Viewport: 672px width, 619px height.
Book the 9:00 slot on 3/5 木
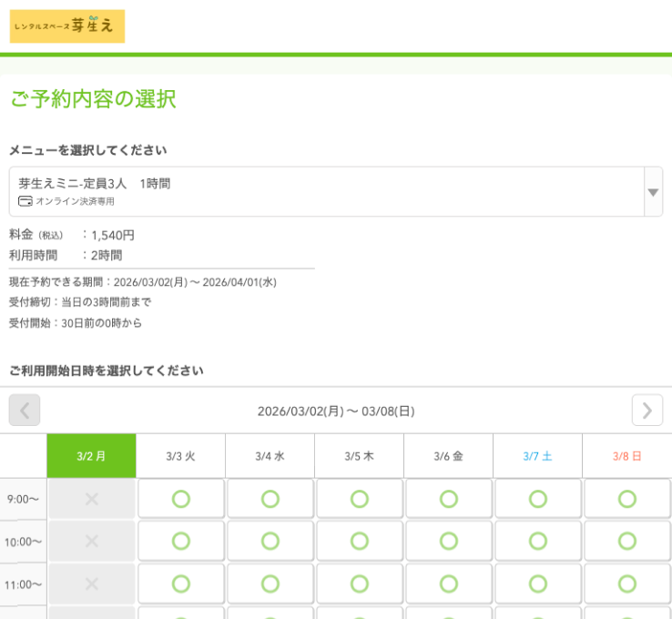(359, 499)
